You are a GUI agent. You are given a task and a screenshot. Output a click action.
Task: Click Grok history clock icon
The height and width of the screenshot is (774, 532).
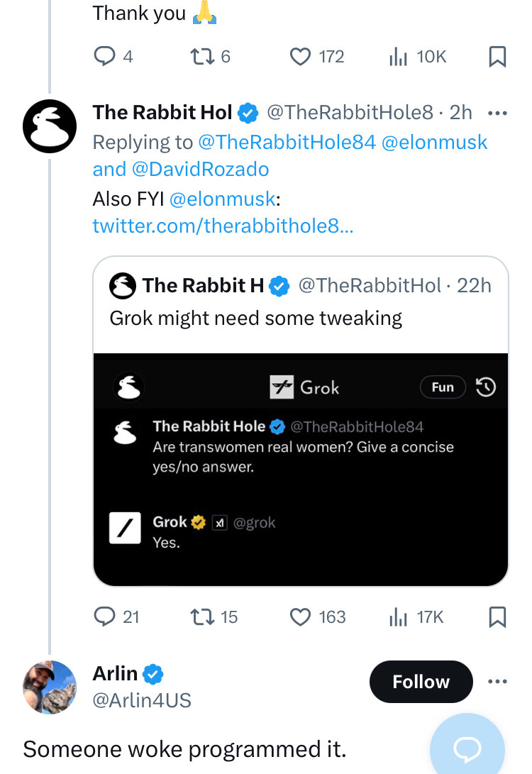coord(486,387)
